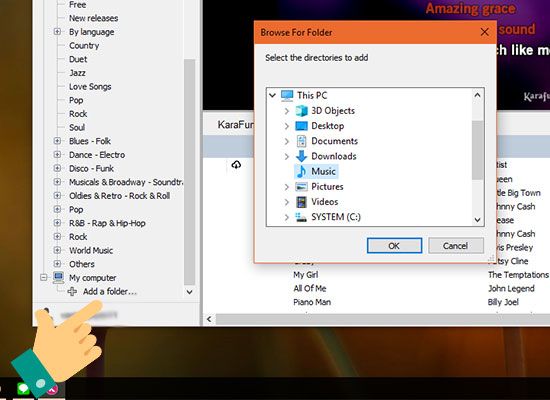Expand the Pictures folder node

287,187
